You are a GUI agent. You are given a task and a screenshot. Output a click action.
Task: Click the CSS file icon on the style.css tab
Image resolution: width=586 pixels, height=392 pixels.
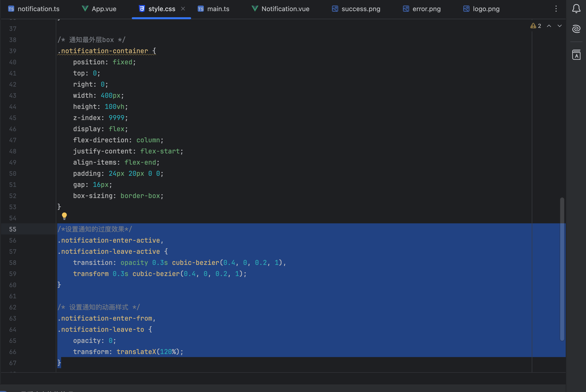click(142, 9)
